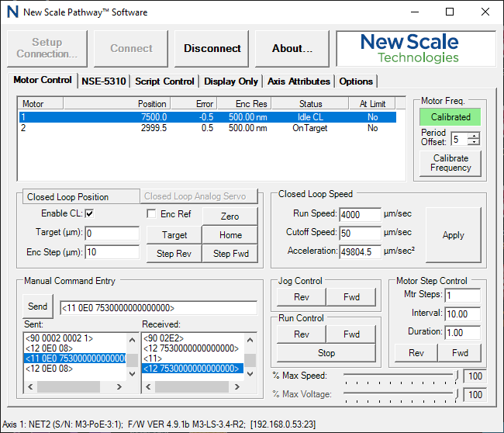Click the Run Speed input field
Viewport: 504px width, 433px height.
pyautogui.click(x=360, y=214)
